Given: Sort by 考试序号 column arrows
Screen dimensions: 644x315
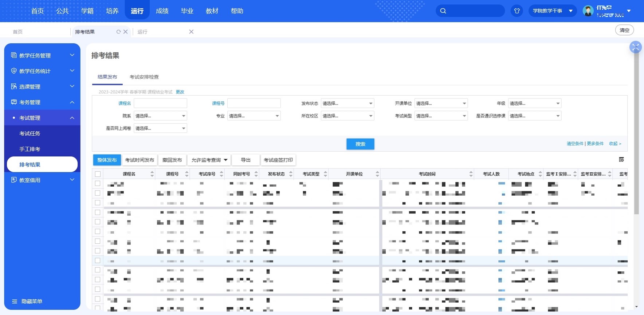Looking at the screenshot, I should [221, 174].
